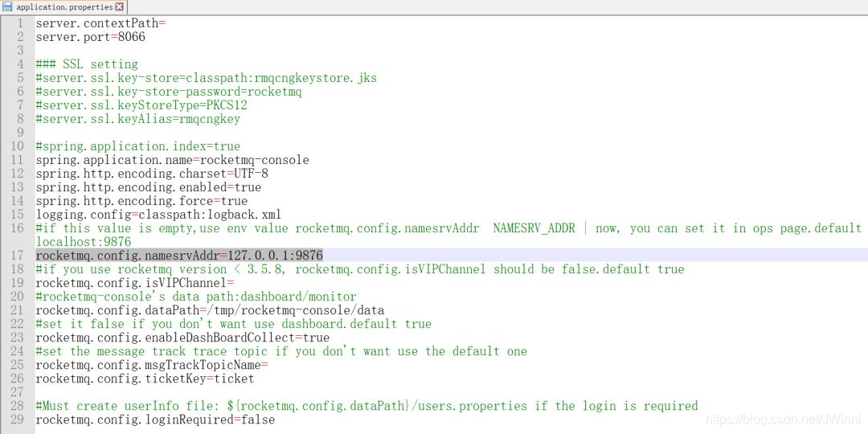868x434 pixels.
Task: Click line number 2 in the gutter
Action: (x=20, y=38)
